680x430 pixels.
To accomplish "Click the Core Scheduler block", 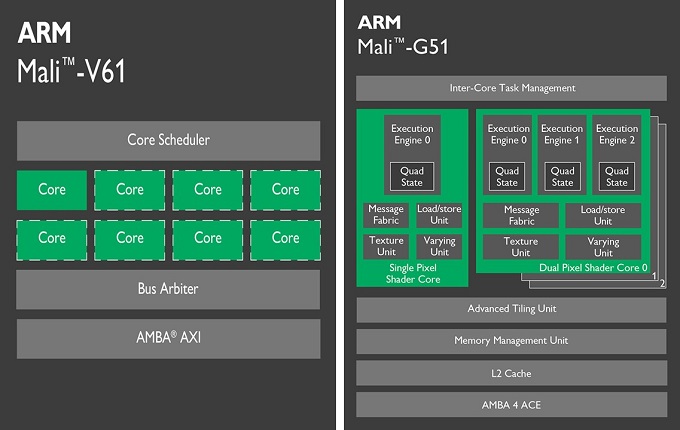I will pyautogui.click(x=168, y=140).
